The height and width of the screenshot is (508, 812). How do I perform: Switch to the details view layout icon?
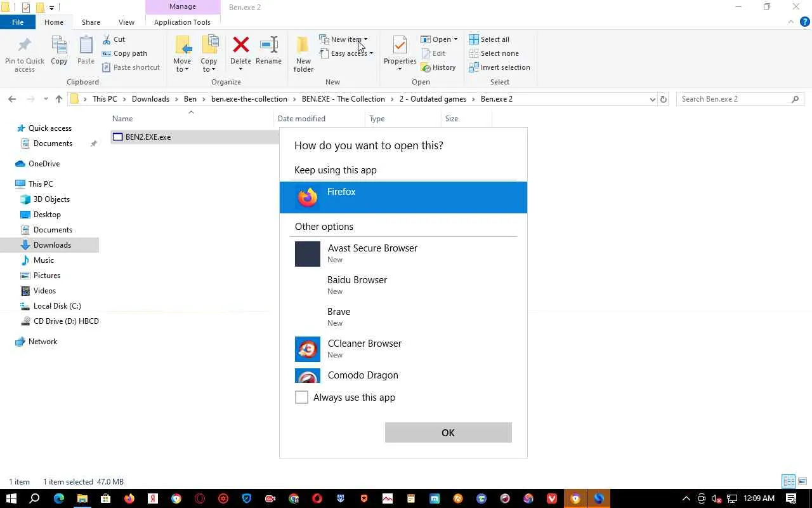[789, 481]
